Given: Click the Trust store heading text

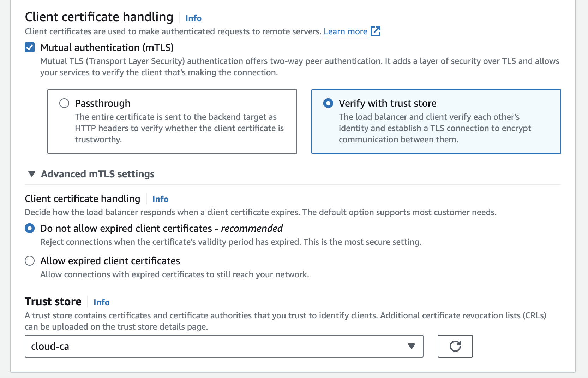Looking at the screenshot, I should click(x=53, y=301).
